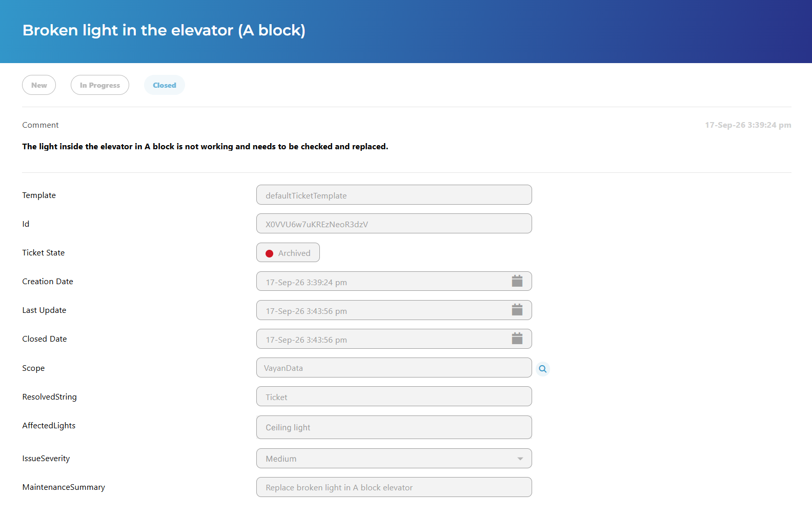Click the MaintenanceSummary text field

point(394,487)
